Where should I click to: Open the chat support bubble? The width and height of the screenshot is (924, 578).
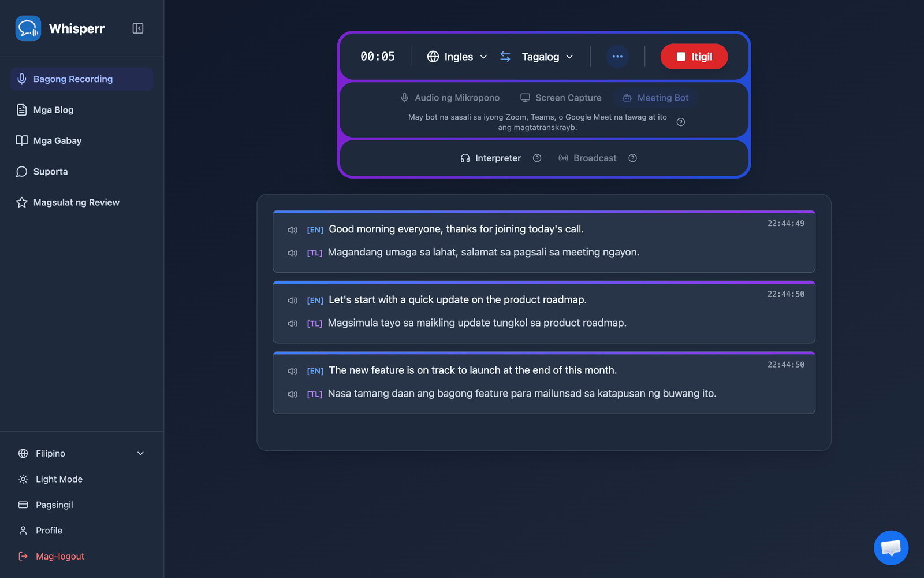891,548
